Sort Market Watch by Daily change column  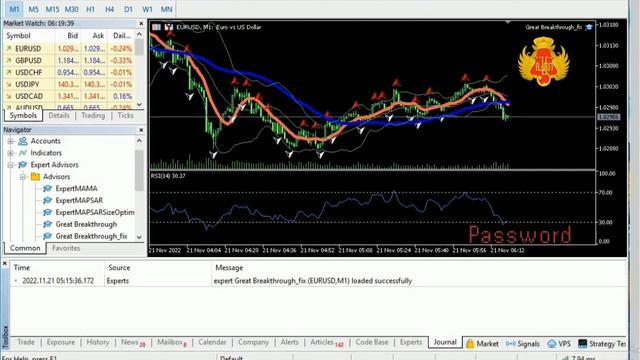tap(122, 36)
